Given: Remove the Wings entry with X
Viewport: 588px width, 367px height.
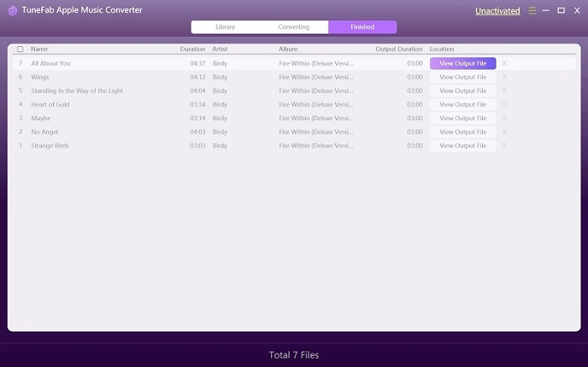Looking at the screenshot, I should coord(504,77).
